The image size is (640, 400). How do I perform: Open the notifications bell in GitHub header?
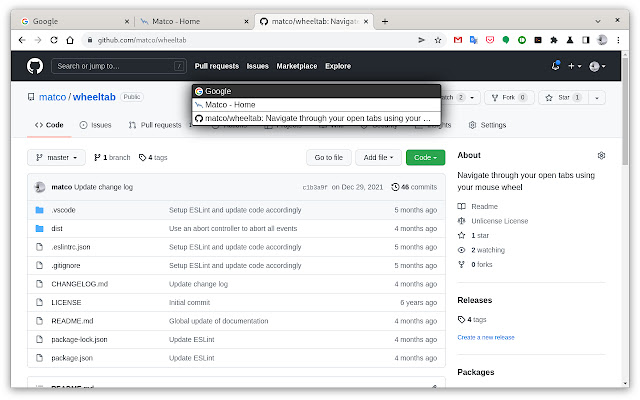pos(555,66)
